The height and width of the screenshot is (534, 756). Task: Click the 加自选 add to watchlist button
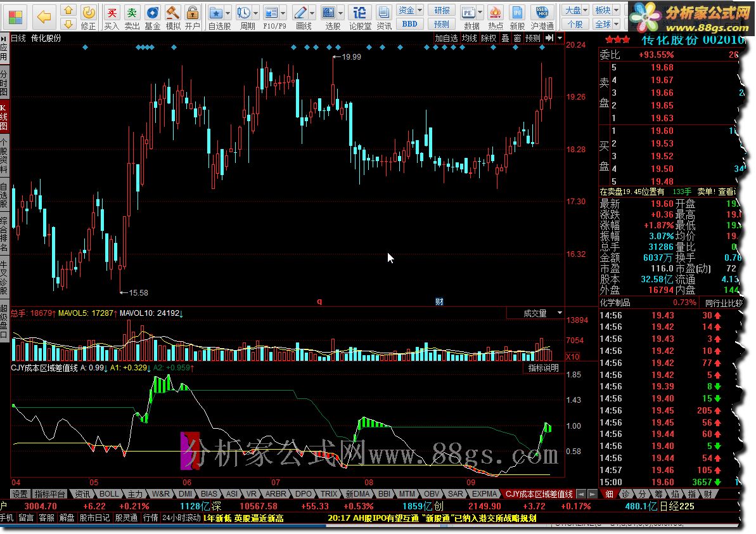click(446, 38)
